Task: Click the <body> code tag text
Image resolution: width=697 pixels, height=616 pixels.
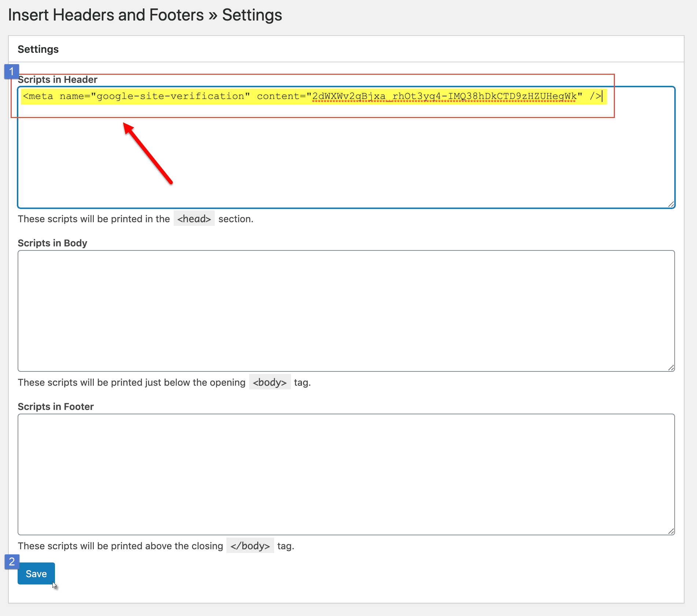Action: point(270,382)
